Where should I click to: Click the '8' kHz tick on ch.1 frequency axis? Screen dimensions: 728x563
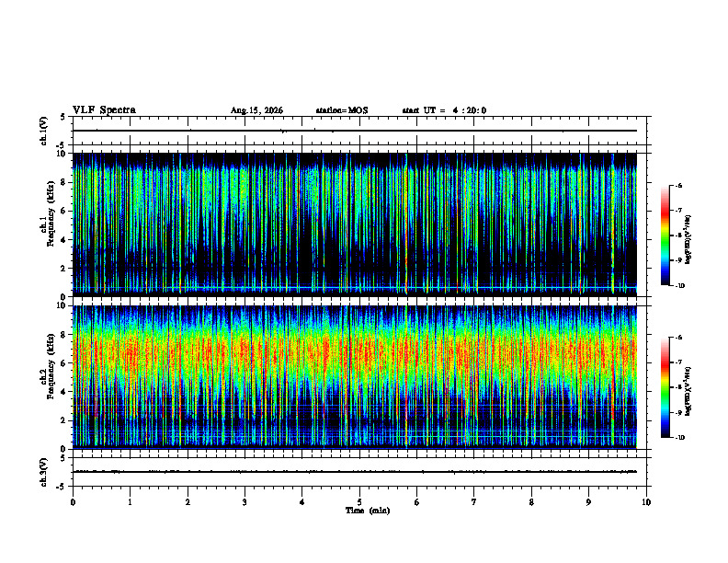pyautogui.click(x=64, y=182)
